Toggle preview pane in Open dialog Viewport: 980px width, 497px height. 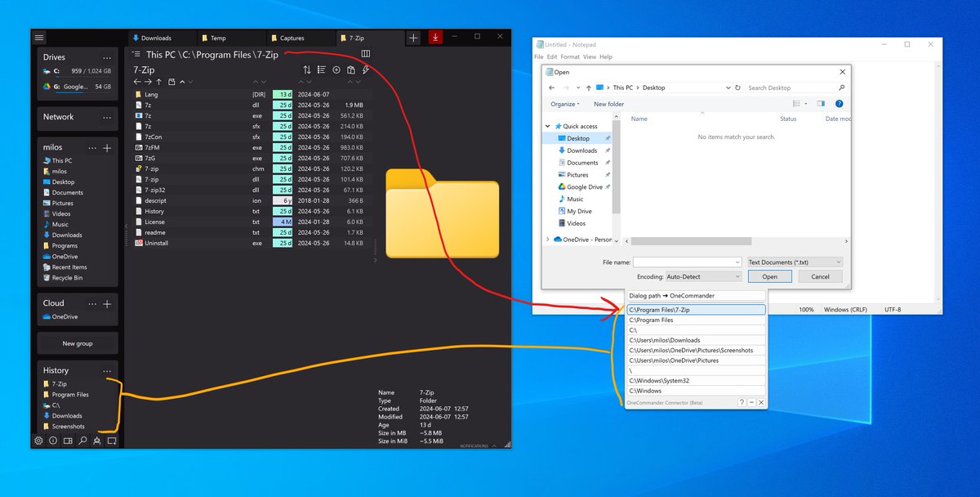(x=821, y=104)
